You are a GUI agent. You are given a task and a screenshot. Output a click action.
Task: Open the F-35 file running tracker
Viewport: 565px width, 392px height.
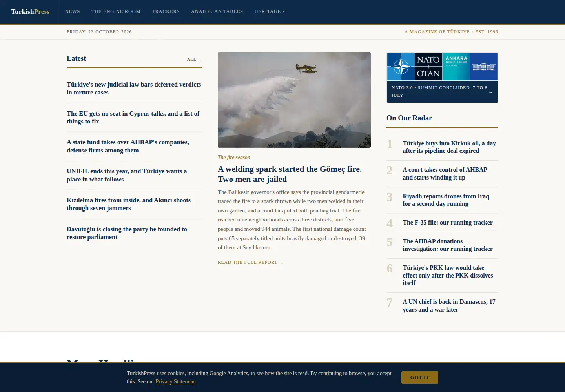pyautogui.click(x=448, y=223)
